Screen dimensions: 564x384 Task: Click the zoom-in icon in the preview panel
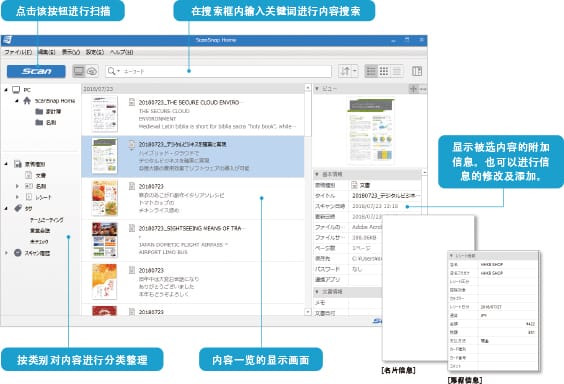413,88
